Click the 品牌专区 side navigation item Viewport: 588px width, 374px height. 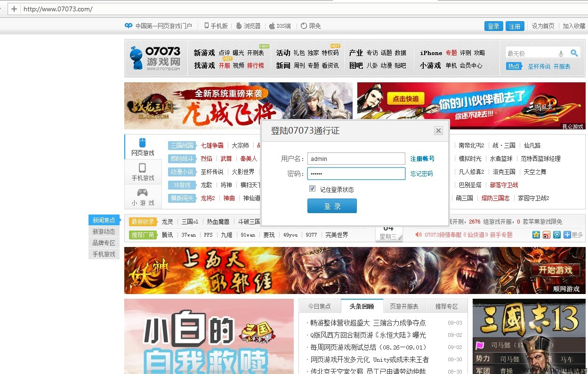pos(104,243)
